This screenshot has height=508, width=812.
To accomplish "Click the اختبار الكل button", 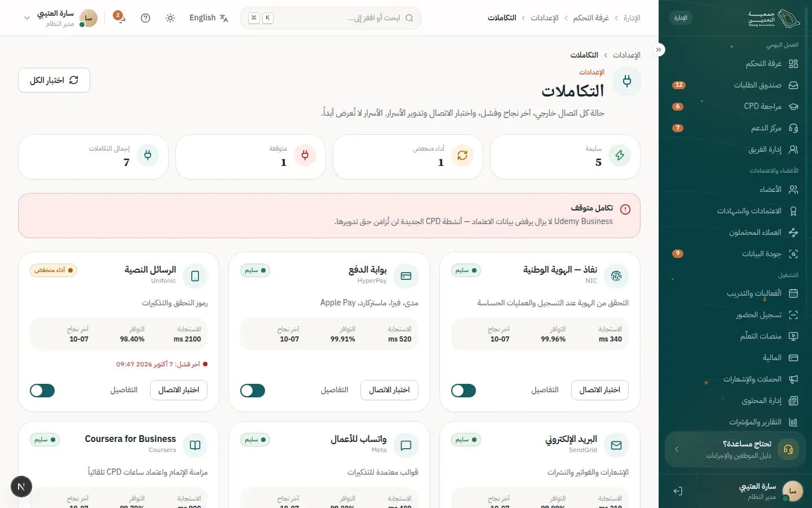I will [54, 80].
